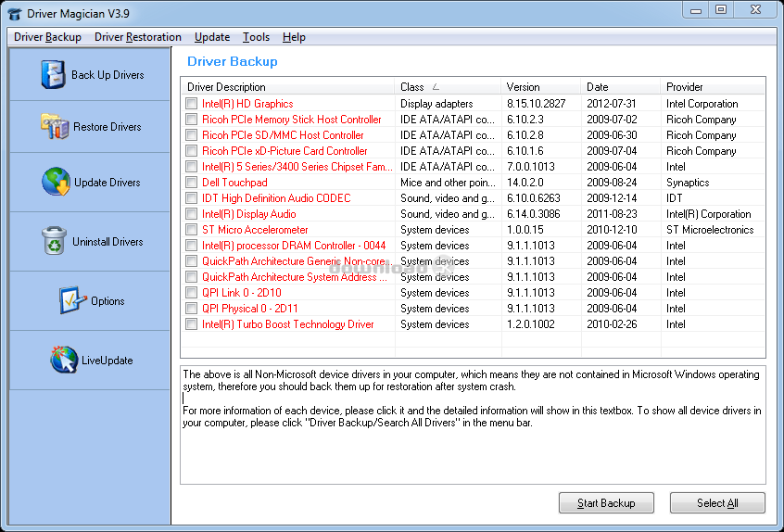Check the Dell Touchpad checkbox
Image resolution: width=784 pixels, height=532 pixels.
(x=191, y=182)
